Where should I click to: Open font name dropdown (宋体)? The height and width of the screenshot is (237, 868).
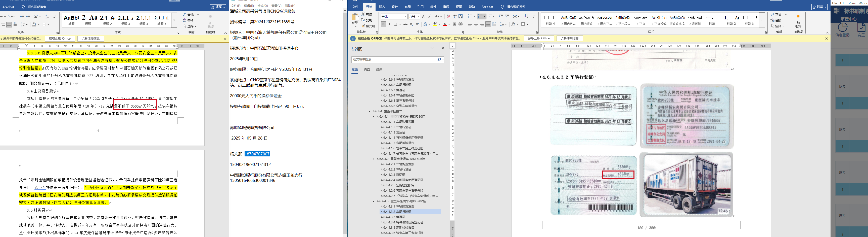pyautogui.click(x=405, y=16)
